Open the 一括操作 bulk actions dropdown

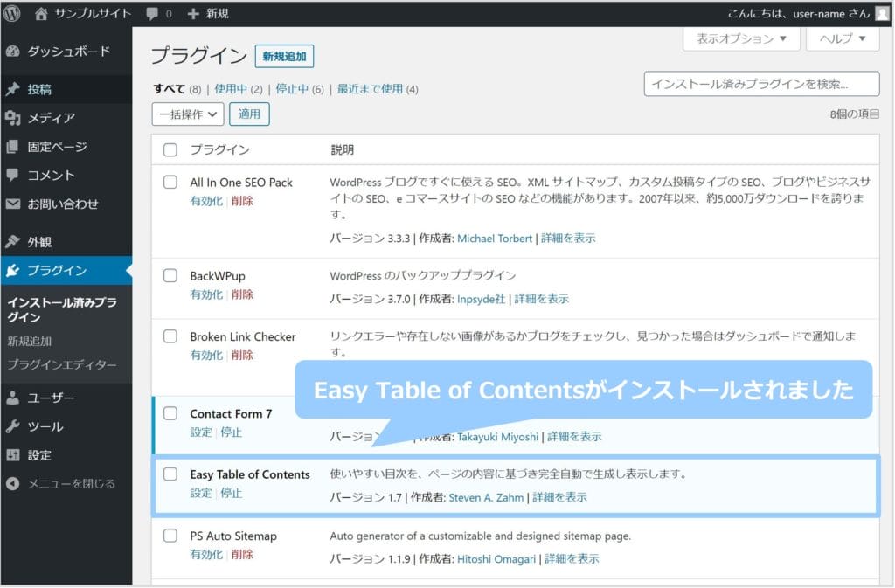coord(188,114)
